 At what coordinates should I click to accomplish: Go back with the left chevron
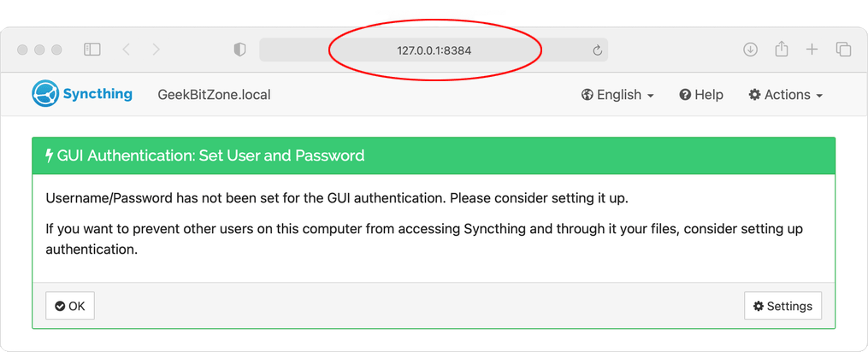pyautogui.click(x=127, y=50)
